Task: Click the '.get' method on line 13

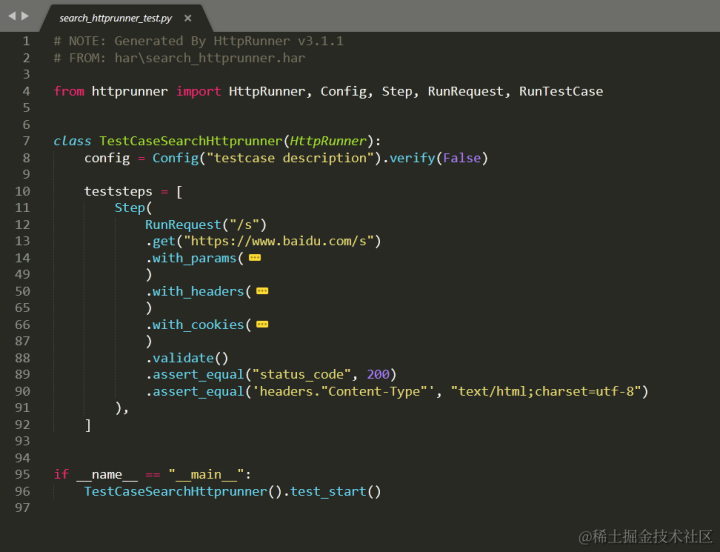Action: pos(161,241)
